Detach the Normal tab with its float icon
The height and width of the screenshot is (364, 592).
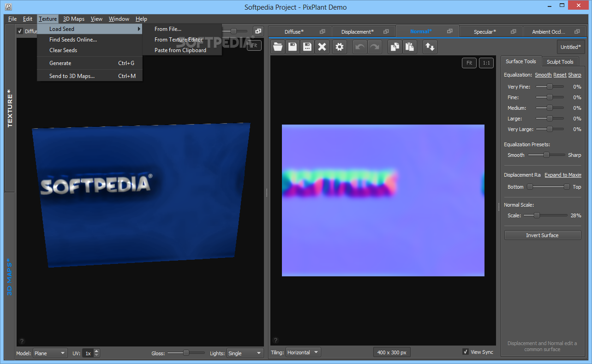tap(450, 31)
